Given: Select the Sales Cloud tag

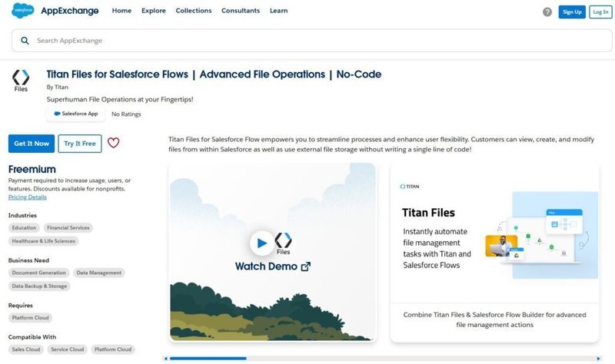Looking at the screenshot, I should tap(26, 349).
